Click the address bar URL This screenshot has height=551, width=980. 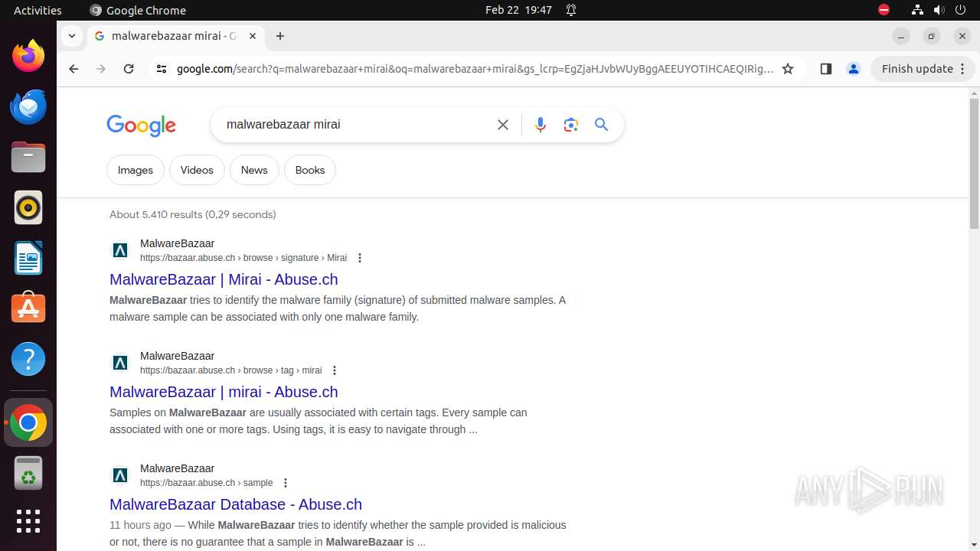coord(475,69)
